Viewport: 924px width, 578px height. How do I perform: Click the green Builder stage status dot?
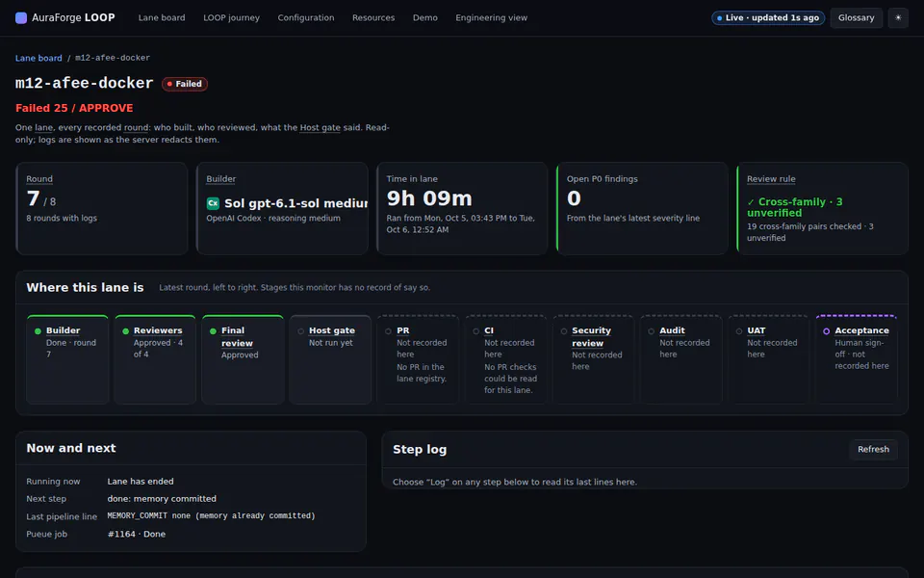[x=38, y=330]
